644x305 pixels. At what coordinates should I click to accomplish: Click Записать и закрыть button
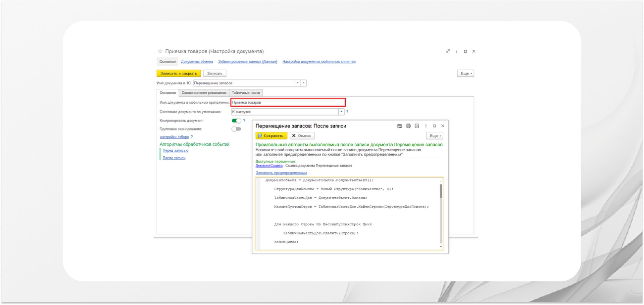click(x=179, y=73)
